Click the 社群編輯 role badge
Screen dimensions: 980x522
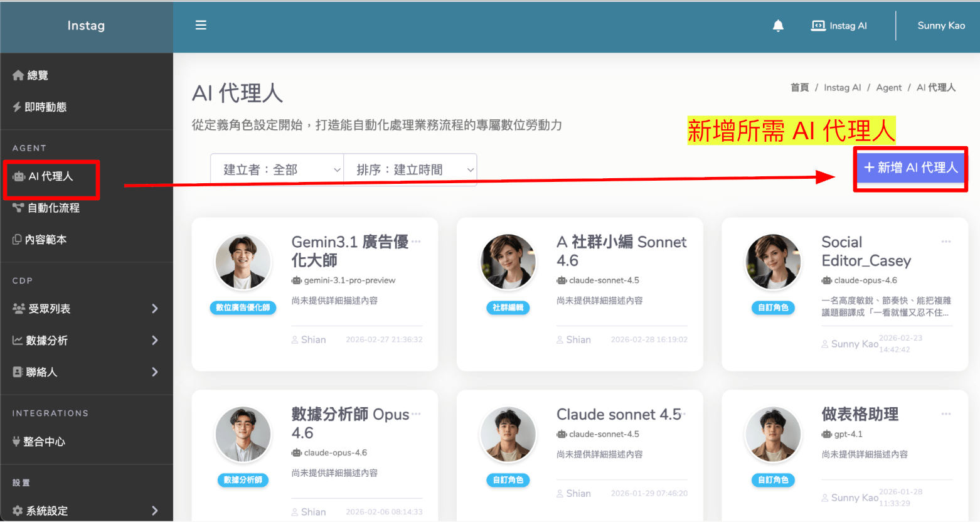(x=508, y=307)
